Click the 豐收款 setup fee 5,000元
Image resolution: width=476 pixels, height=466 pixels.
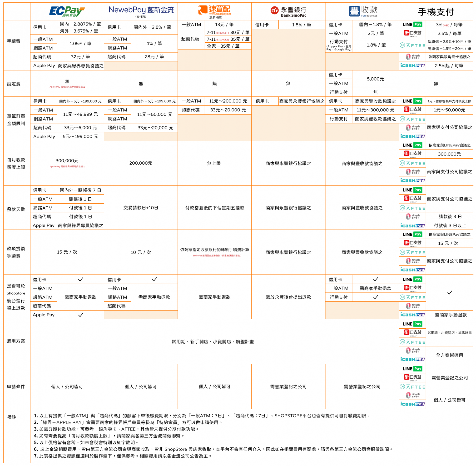[376, 79]
